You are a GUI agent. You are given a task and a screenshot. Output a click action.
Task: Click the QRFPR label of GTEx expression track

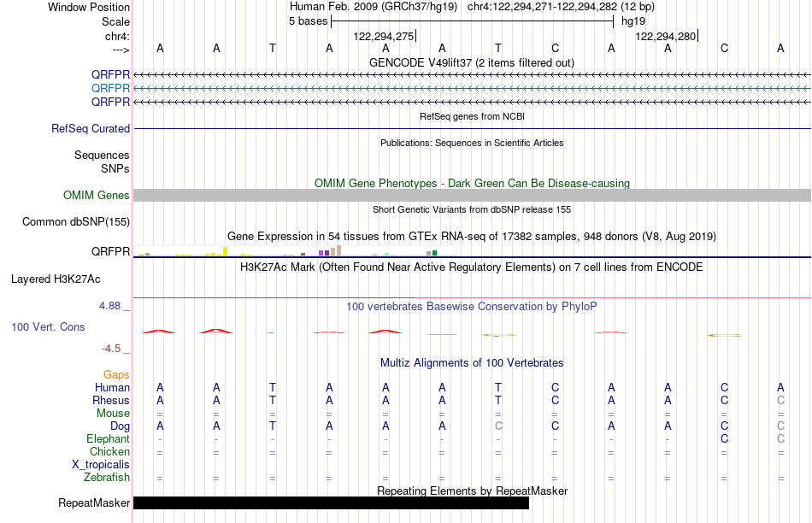110,251
